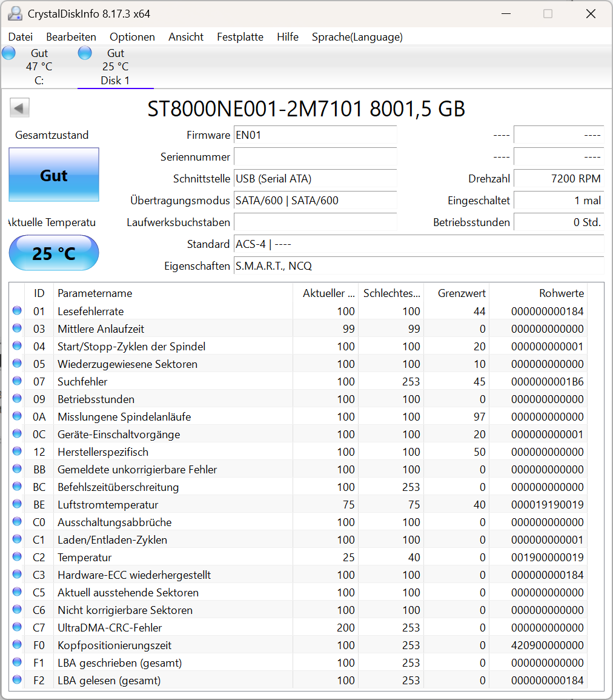Click the status orb in the Lesefehlerrate row
The height and width of the screenshot is (700, 613).
(x=17, y=310)
